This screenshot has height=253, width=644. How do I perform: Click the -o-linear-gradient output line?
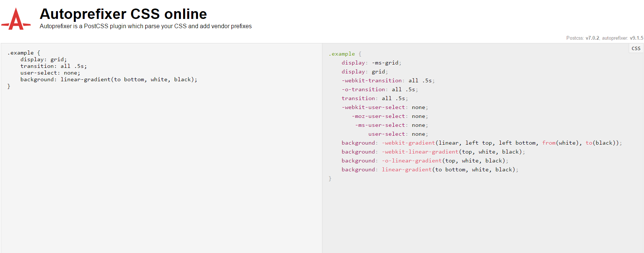[425, 161]
